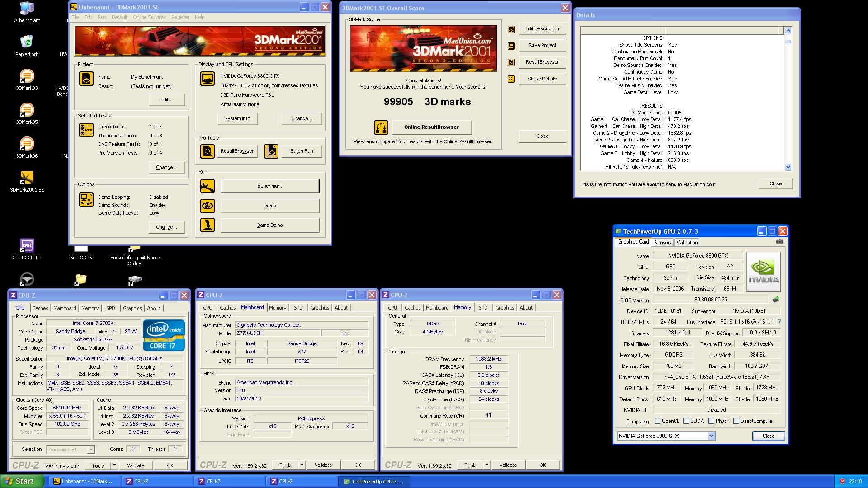Open Graphics tab in Mainboard CPU-Z window
The image size is (868, 488).
320,308
